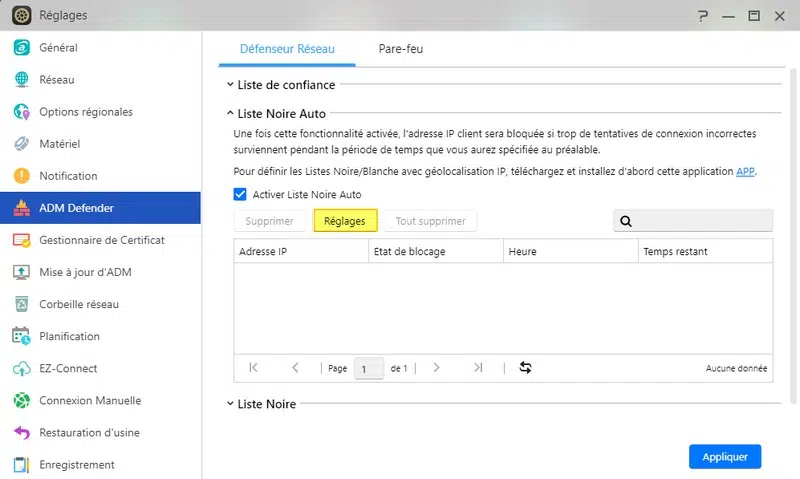Open the help question mark
Screen dimensions: 800x479
[x=703, y=16]
